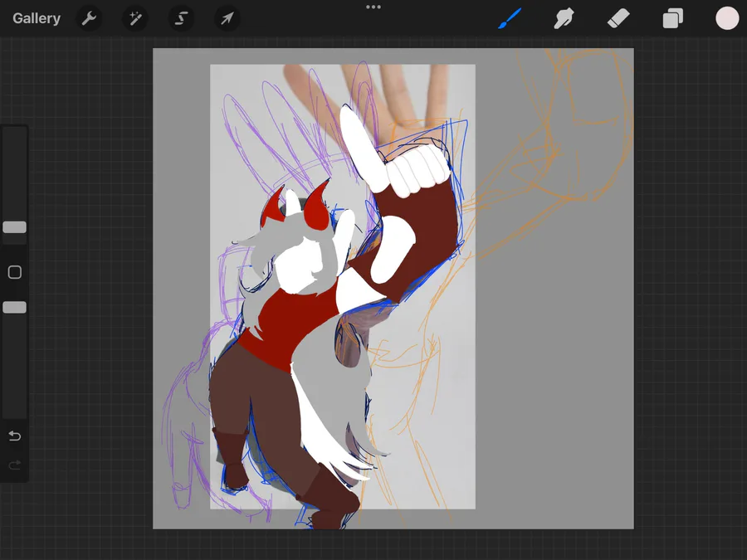This screenshot has width=747, height=560.
Task: Activate the Transform arrow tool
Action: (x=227, y=18)
